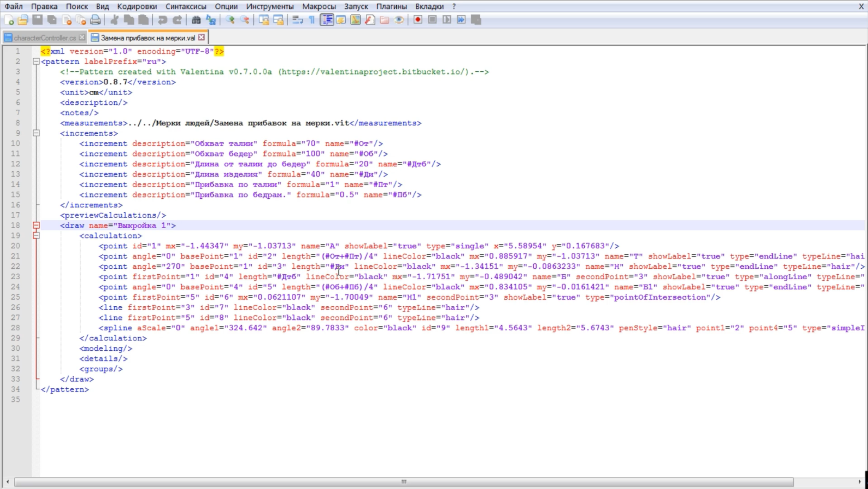The width and height of the screenshot is (868, 489).
Task: Open the Макросы menu
Action: [x=319, y=6]
